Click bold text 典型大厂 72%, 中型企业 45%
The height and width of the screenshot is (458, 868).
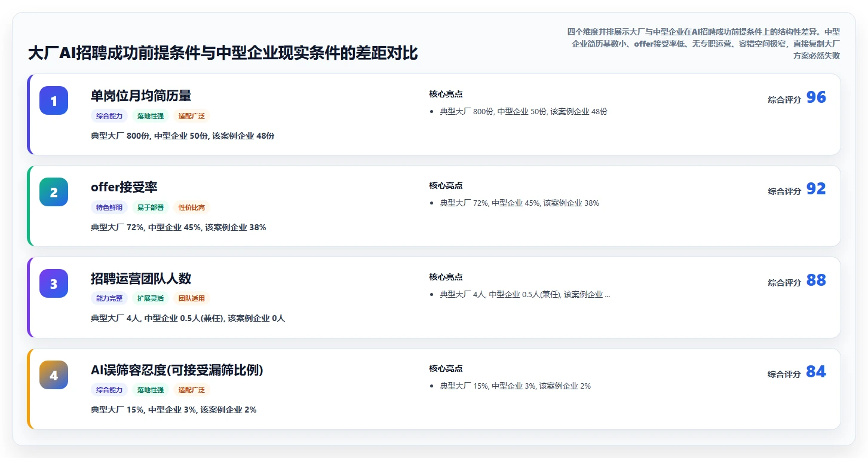[x=179, y=227]
